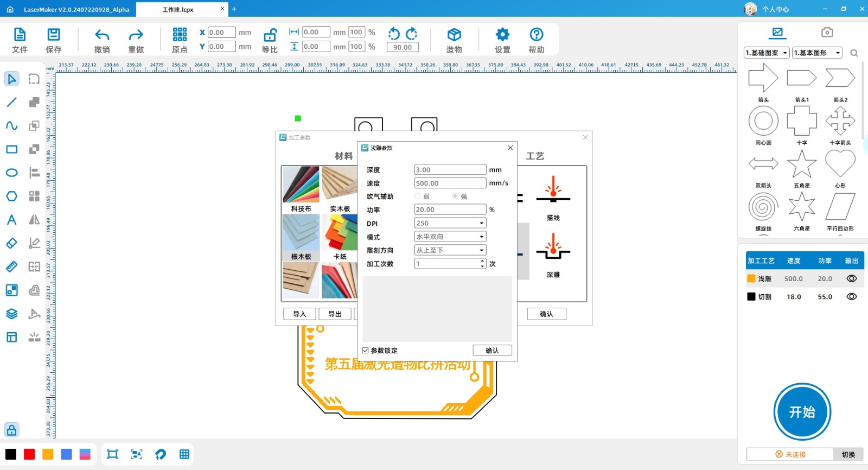868x470 pixels.
Task: Toggle visibility eye for 浅雕 layer
Action: coord(852,278)
